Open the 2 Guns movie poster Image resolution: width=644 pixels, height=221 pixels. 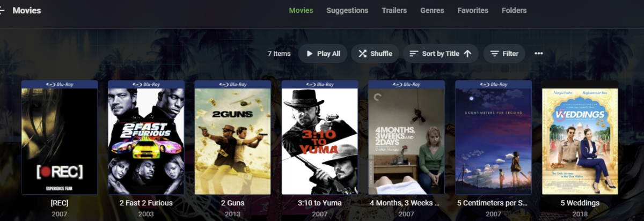click(233, 137)
